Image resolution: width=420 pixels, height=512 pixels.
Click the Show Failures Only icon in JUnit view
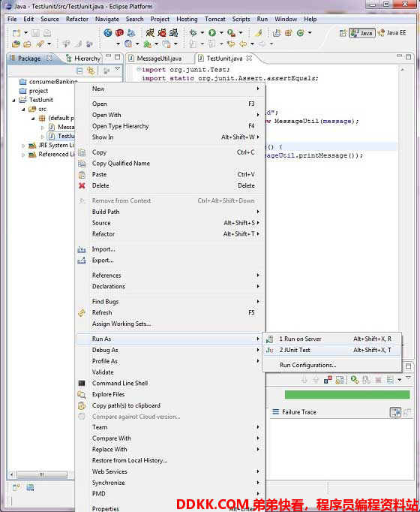328,380
